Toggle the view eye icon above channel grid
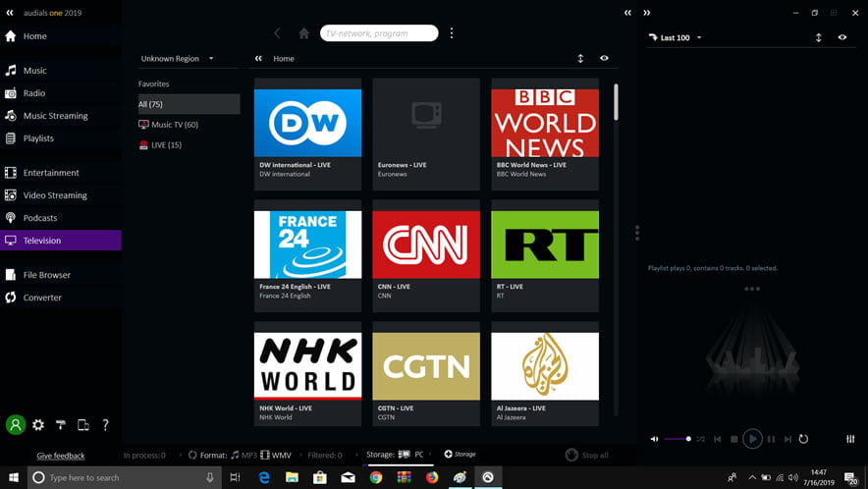868x489 pixels. (x=604, y=58)
